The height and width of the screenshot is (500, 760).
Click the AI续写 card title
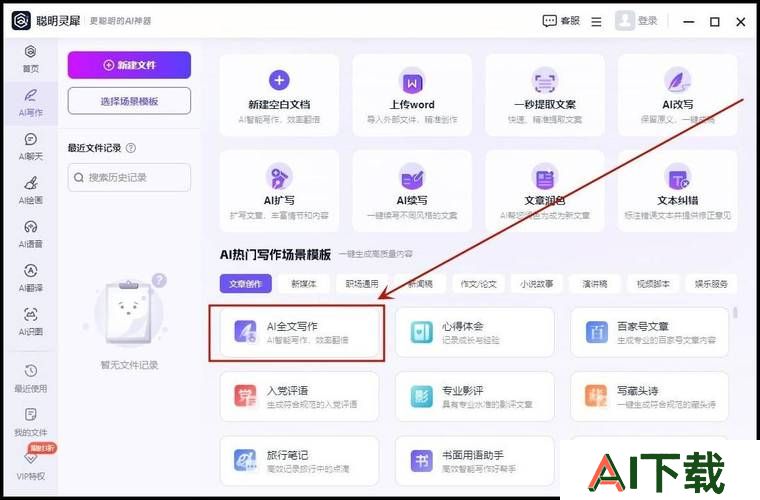(412, 201)
